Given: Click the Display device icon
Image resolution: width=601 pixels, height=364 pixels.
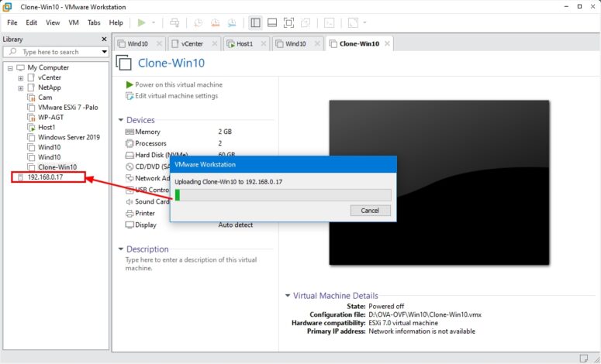Looking at the screenshot, I should (x=130, y=225).
